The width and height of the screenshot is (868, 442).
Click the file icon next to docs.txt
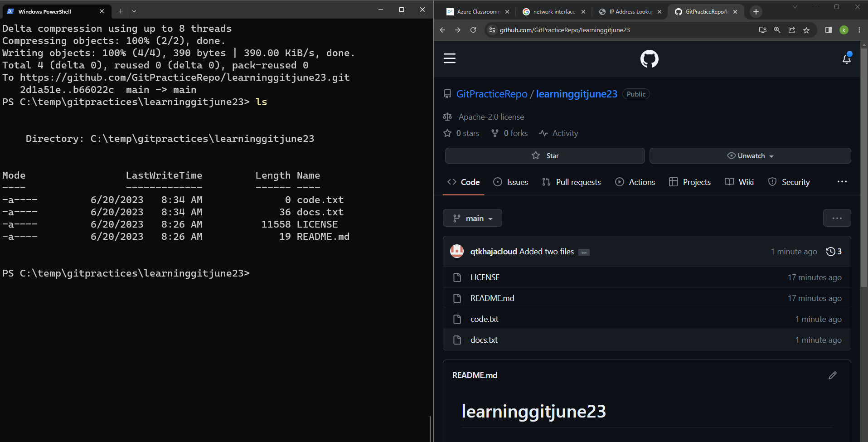(457, 340)
